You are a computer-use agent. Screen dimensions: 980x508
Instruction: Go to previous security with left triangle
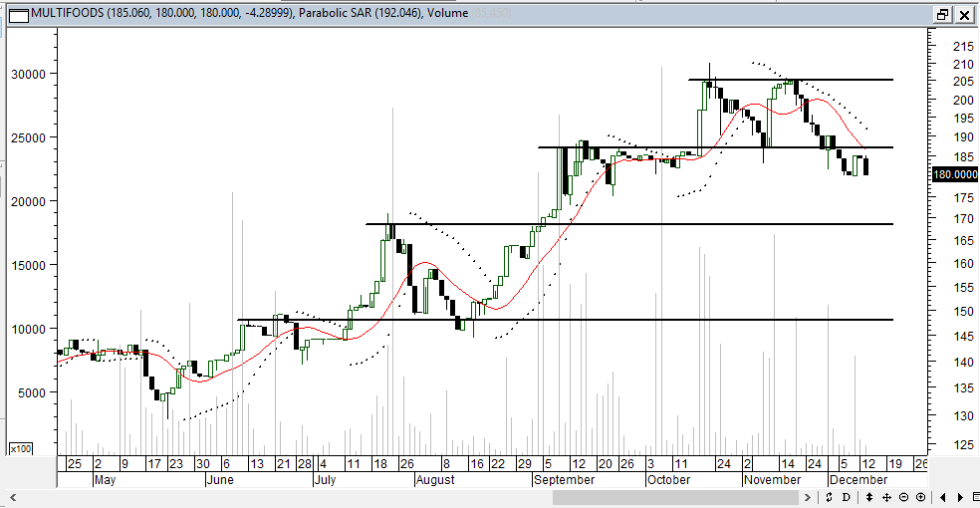click(x=943, y=497)
